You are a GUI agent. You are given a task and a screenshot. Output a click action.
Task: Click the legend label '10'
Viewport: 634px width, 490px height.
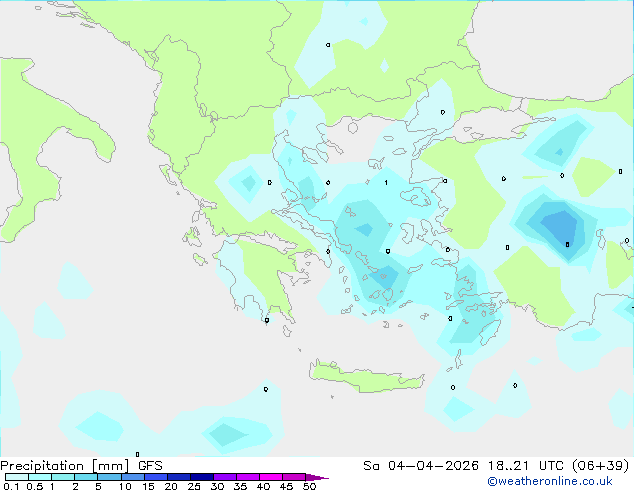tap(125, 486)
